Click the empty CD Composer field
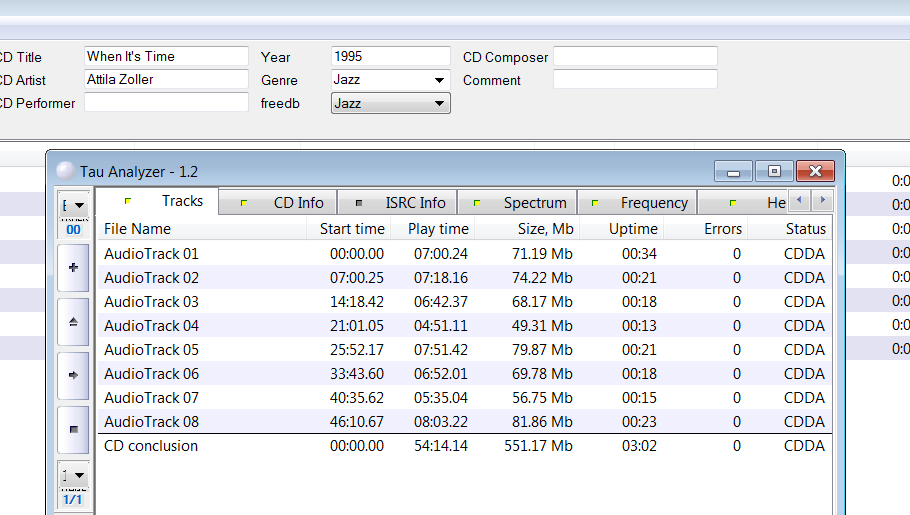Screen dimensions: 910x515 pos(635,56)
